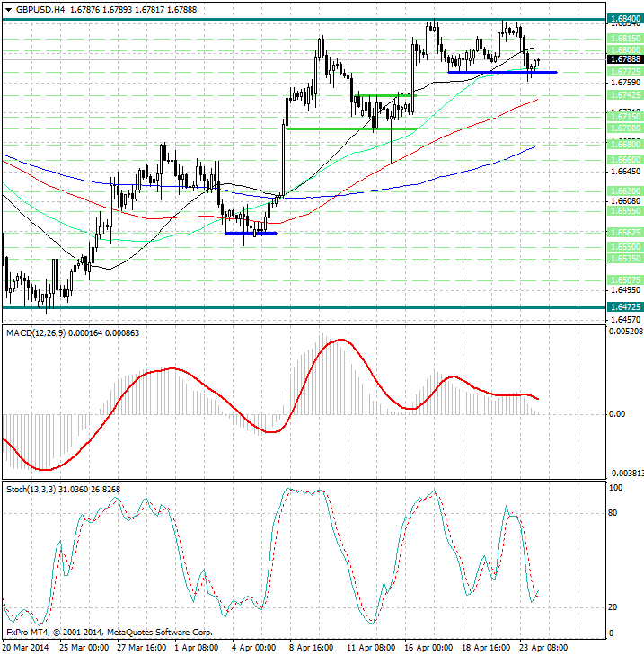This screenshot has height=655, width=644.
Task: Click the 1.68150 price level label
Action: (x=625, y=39)
